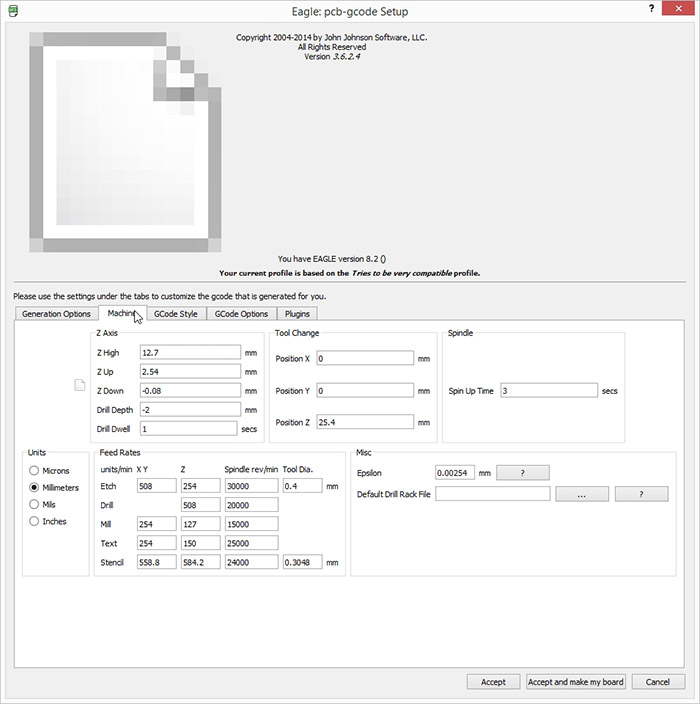Select the Millimeters units radio button

pyautogui.click(x=34, y=487)
